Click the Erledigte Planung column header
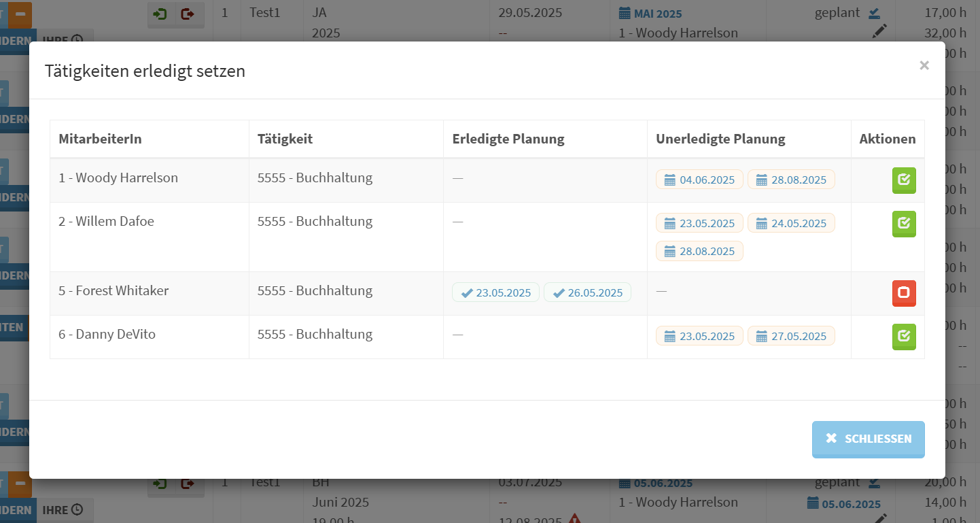The width and height of the screenshot is (980, 523). (508, 139)
